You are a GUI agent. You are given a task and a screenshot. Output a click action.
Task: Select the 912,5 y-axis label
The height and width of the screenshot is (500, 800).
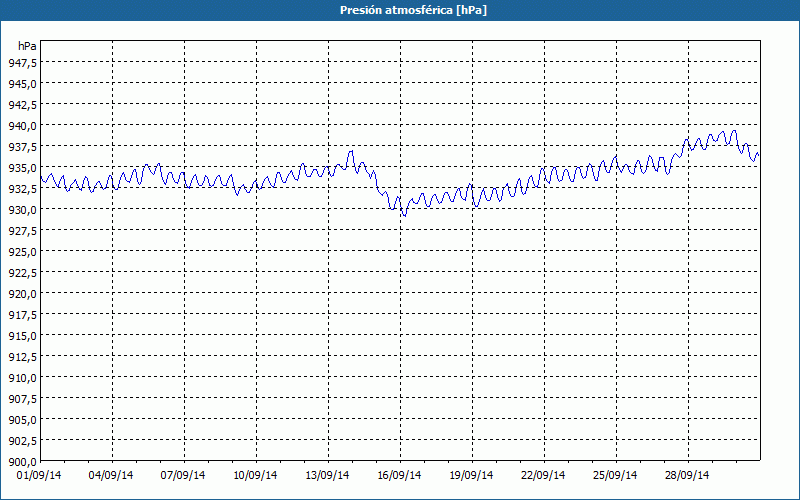coord(22,357)
